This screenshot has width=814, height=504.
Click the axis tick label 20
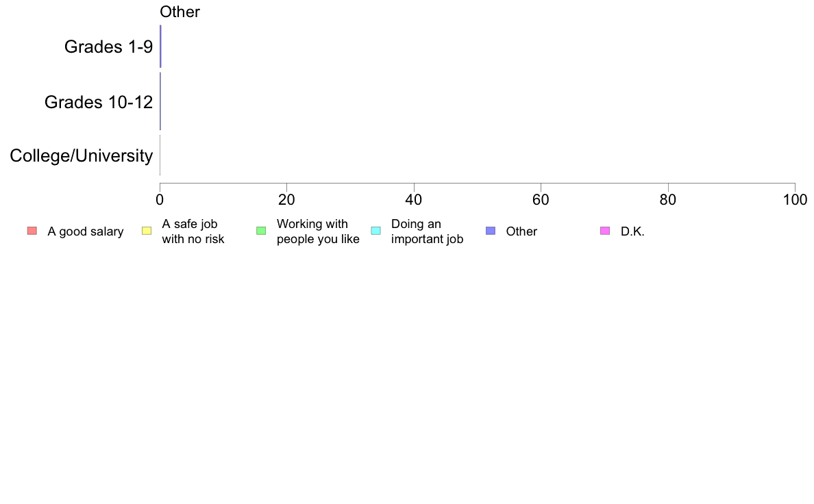coord(286,200)
